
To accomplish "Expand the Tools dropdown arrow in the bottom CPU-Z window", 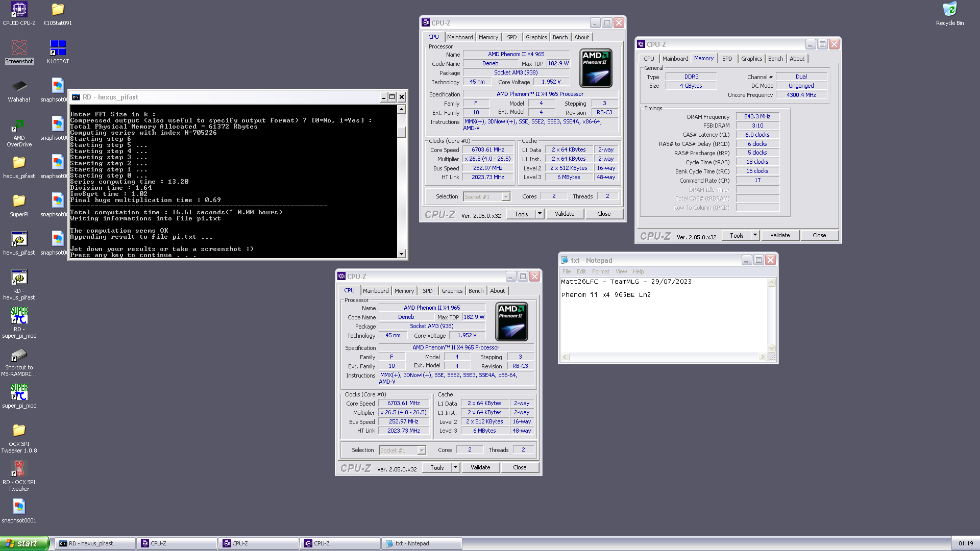I will click(455, 467).
